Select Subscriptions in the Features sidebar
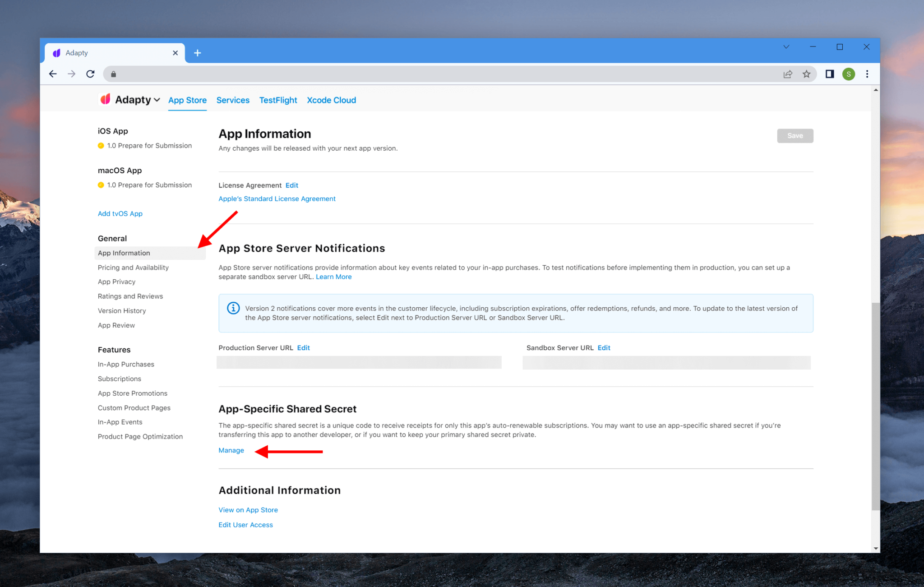Screen dimensions: 924x587 120,379
